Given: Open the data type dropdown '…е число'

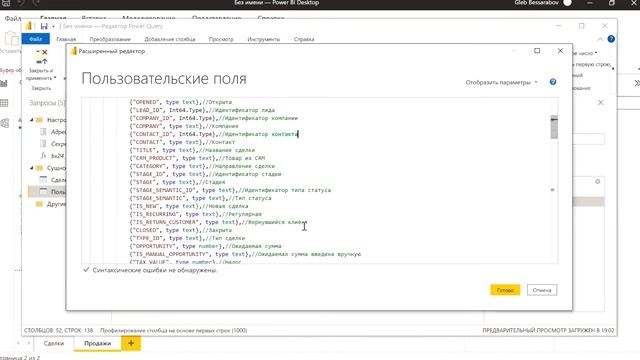Looking at the screenshot, I should pos(585,53).
